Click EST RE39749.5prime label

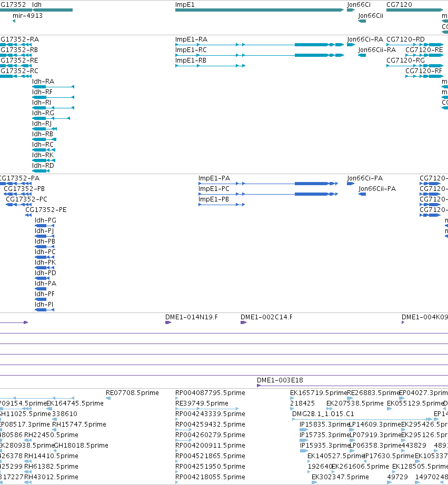202,403
